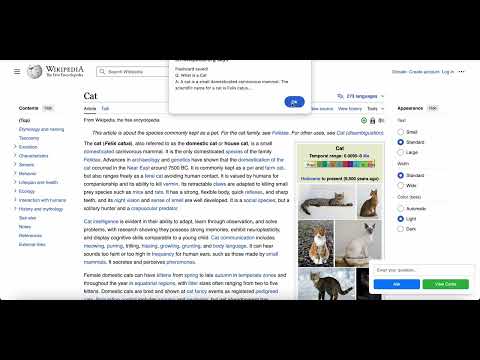Open the Felidae link in hatnote

[280, 133]
